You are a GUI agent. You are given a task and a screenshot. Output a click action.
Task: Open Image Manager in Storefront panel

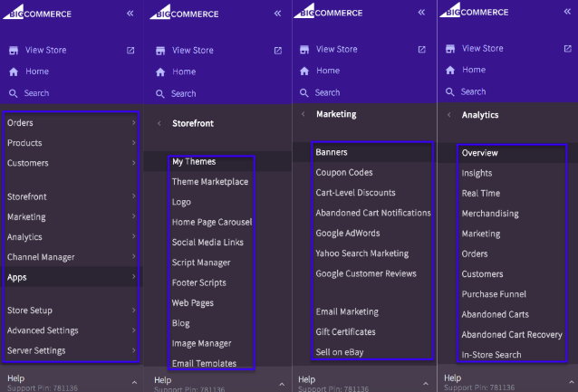coord(202,343)
